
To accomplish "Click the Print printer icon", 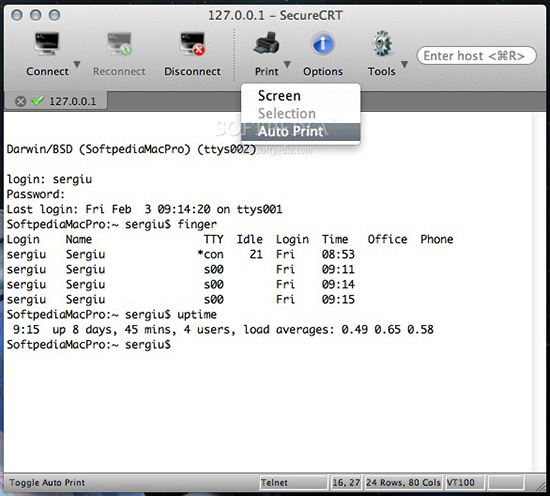I will click(267, 43).
